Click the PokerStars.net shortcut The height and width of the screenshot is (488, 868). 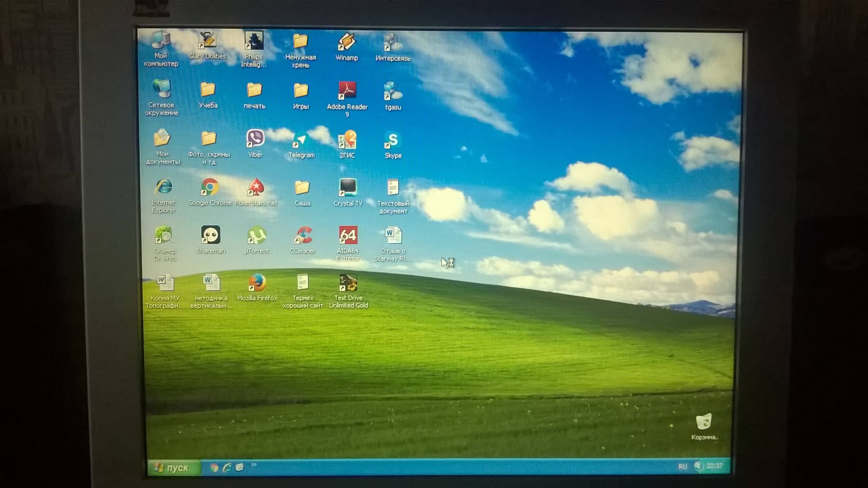256,187
